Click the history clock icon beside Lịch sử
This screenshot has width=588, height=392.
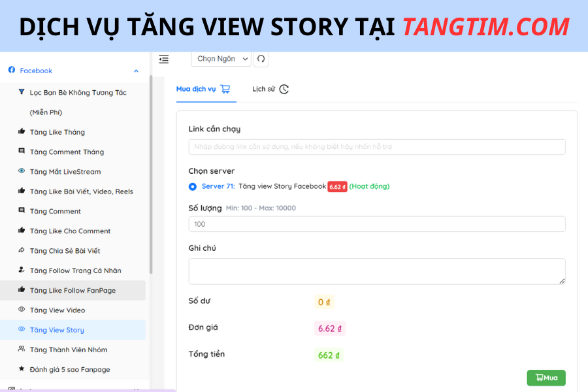coord(284,90)
